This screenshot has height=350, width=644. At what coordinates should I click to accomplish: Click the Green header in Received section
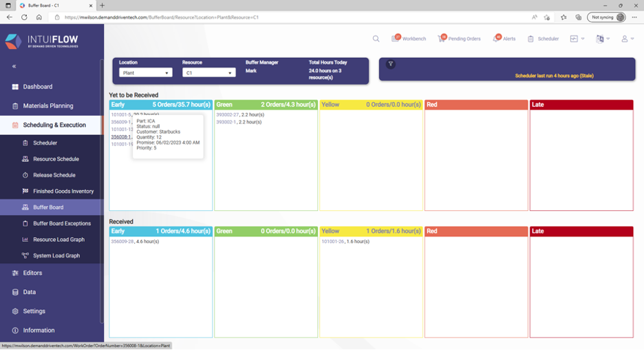(x=266, y=231)
